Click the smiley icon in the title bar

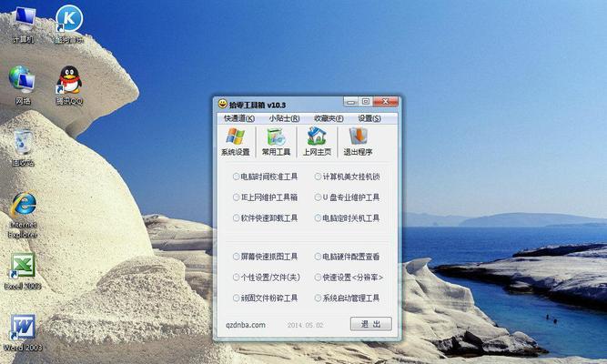point(222,104)
